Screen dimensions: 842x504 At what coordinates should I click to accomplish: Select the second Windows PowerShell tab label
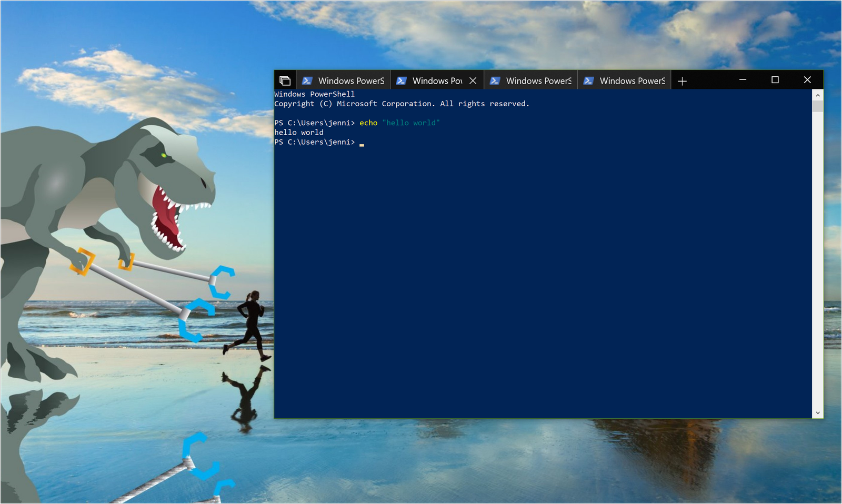point(437,80)
